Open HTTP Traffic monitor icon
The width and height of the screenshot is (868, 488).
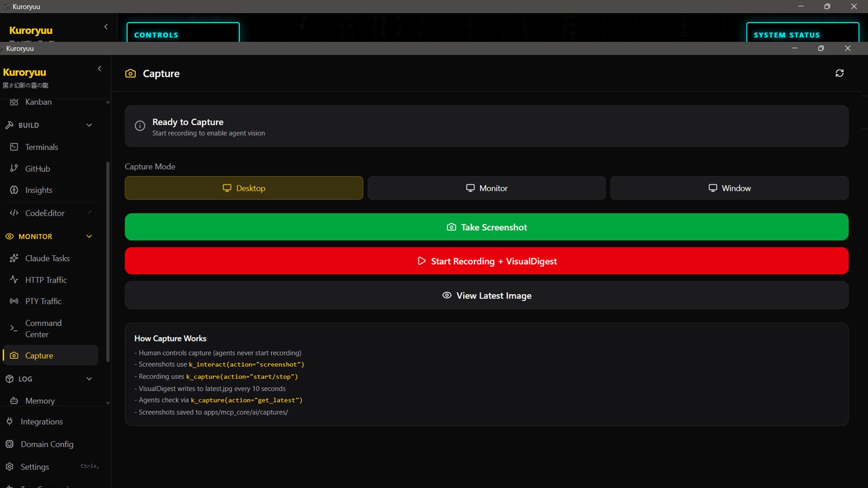click(x=14, y=280)
